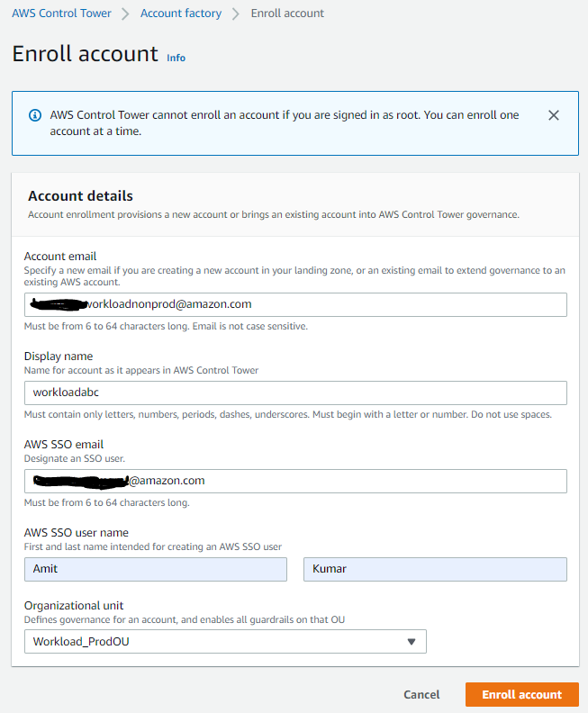Go to AWS Control Tower breadcrumb
Image resolution: width=588 pixels, height=713 pixels.
click(x=61, y=14)
